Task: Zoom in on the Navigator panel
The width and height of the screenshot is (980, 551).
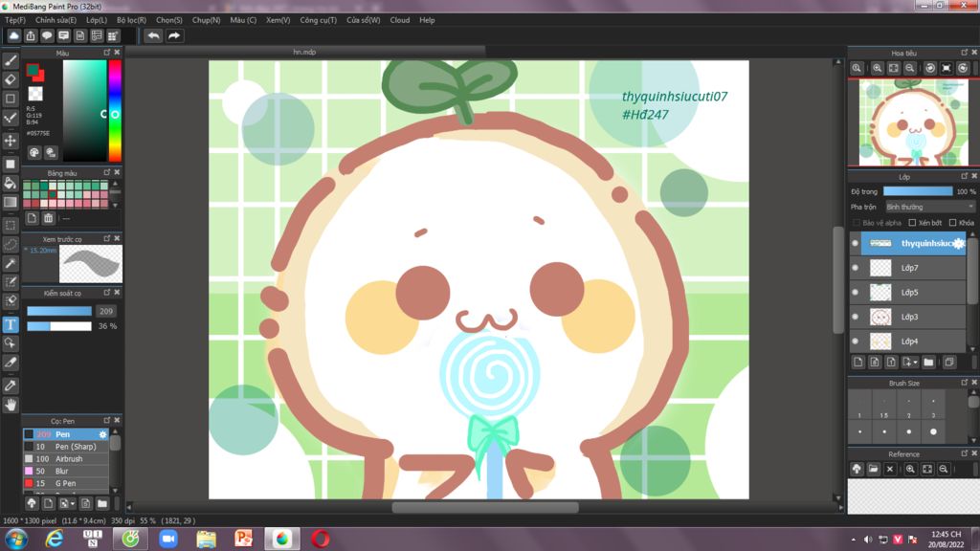Action: [878, 68]
